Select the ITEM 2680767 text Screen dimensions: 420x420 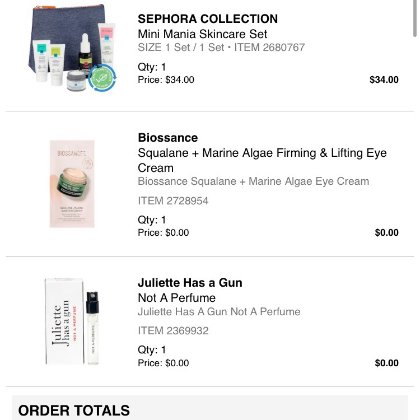pyautogui.click(x=269, y=47)
